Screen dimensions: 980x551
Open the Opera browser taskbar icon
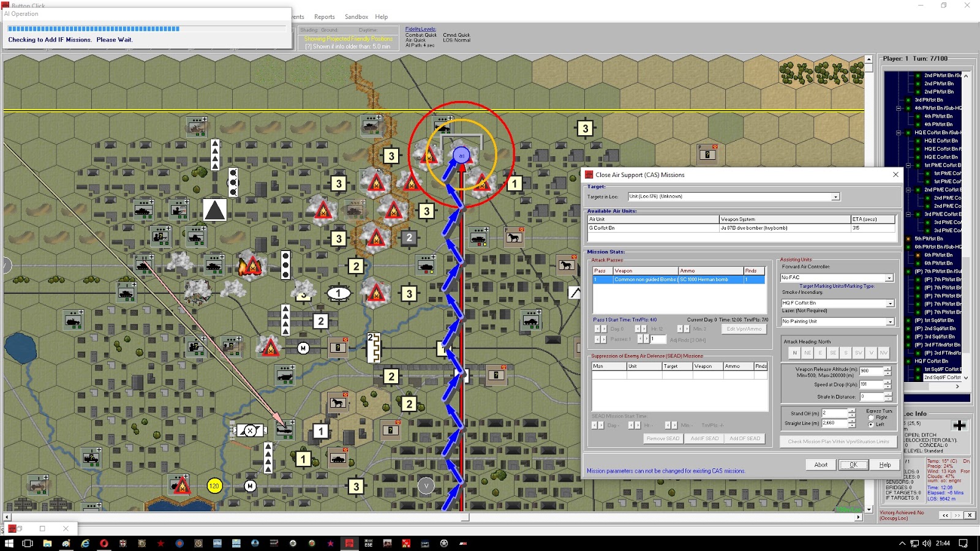pyautogui.click(x=104, y=543)
